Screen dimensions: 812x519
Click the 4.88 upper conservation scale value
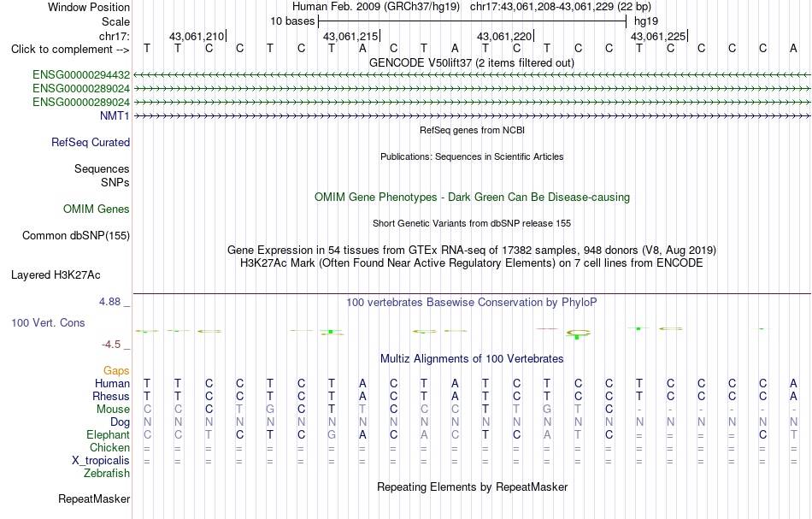point(109,302)
